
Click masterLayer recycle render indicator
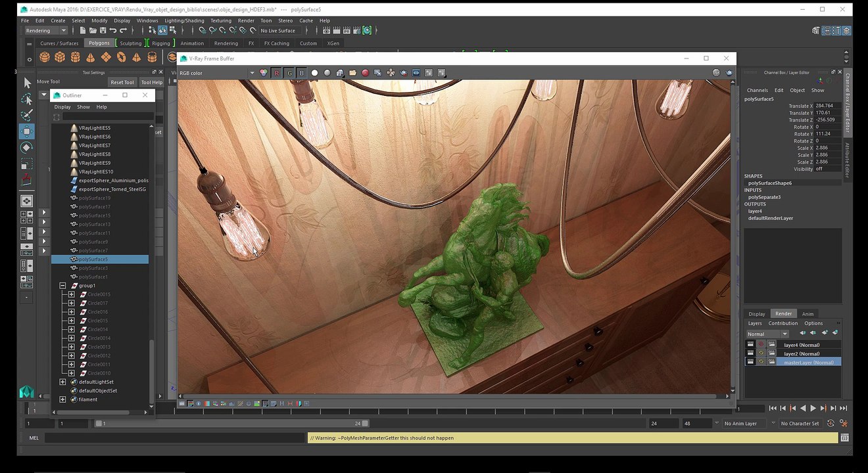(761, 361)
